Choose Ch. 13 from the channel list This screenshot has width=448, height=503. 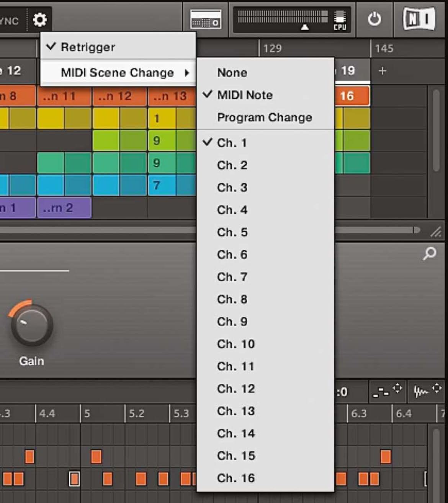[265, 411]
